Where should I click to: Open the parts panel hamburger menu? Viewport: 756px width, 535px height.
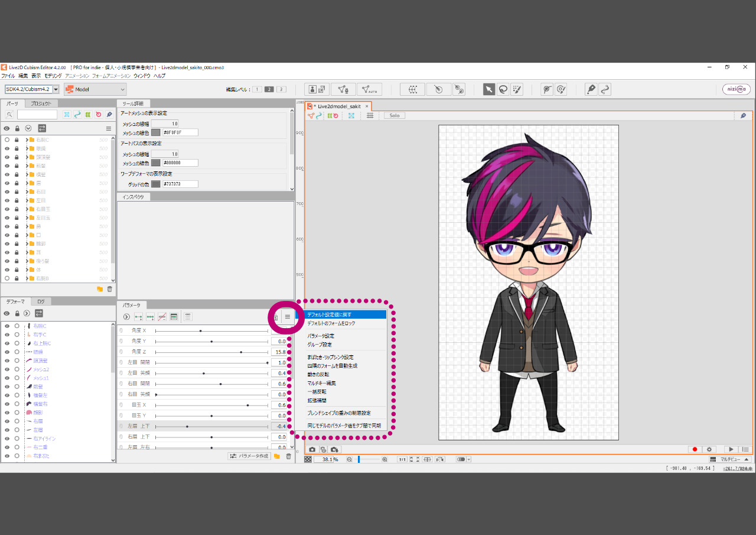point(109,128)
